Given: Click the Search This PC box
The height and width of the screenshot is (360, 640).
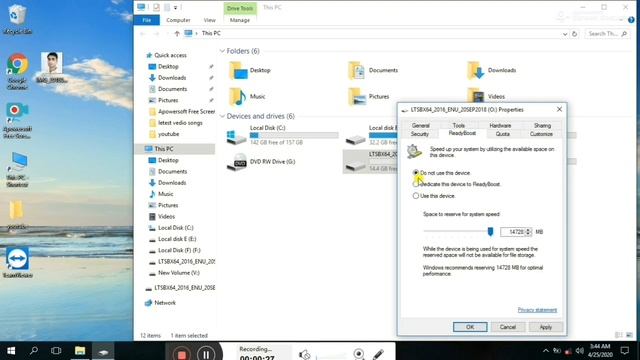Looking at the screenshot, I should click(x=607, y=33).
